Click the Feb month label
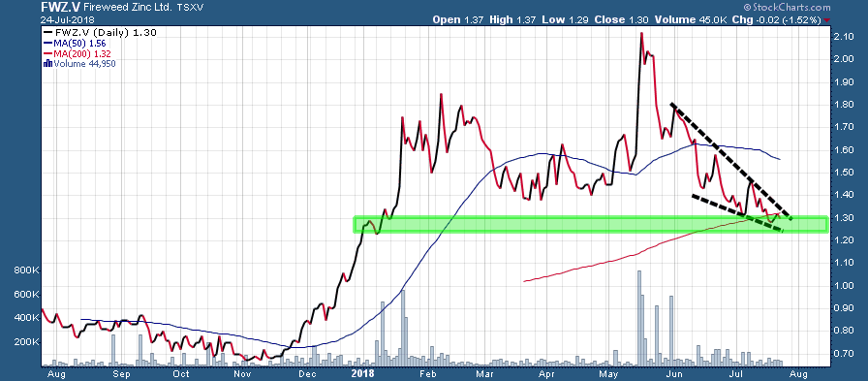Image resolution: width=868 pixels, height=381 pixels. (427, 374)
